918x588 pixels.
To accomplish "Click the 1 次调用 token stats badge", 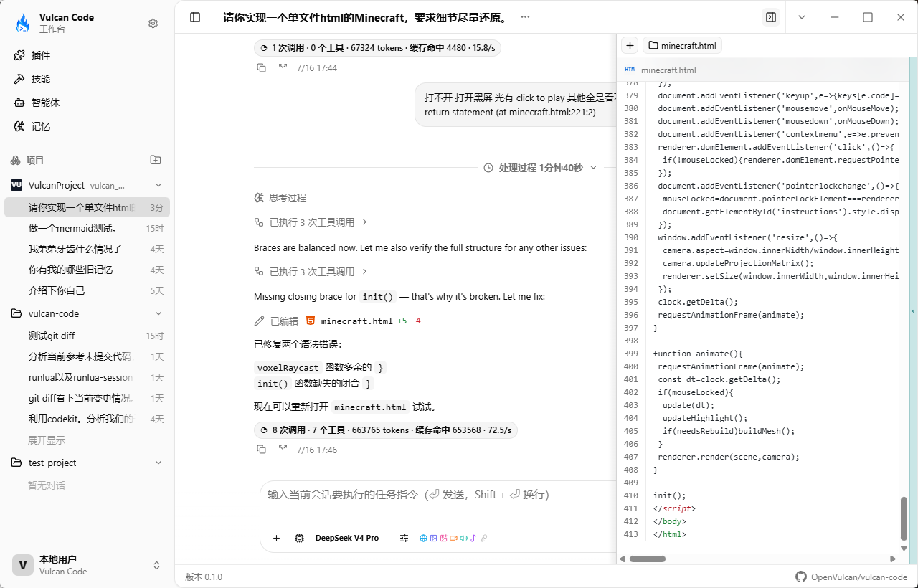I will tap(377, 48).
